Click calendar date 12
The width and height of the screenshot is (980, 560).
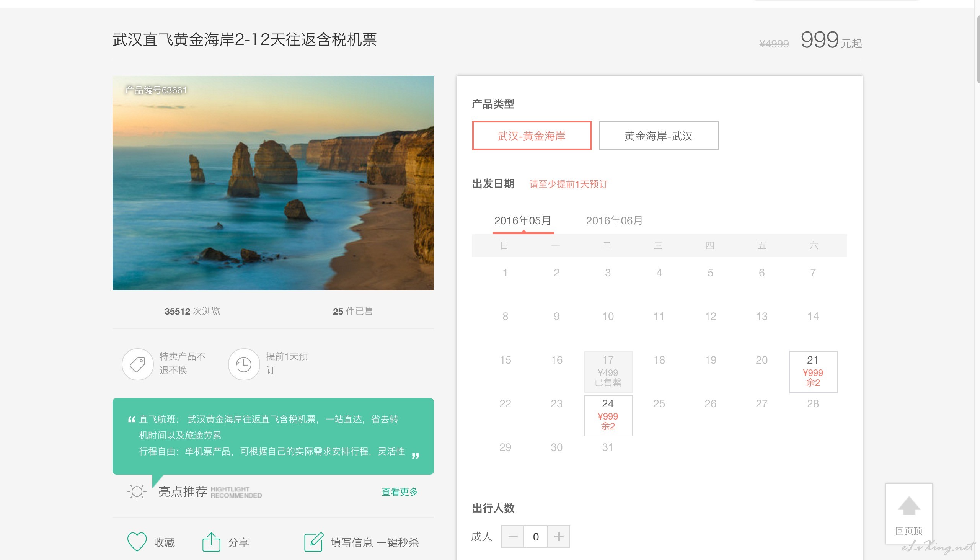tap(710, 316)
